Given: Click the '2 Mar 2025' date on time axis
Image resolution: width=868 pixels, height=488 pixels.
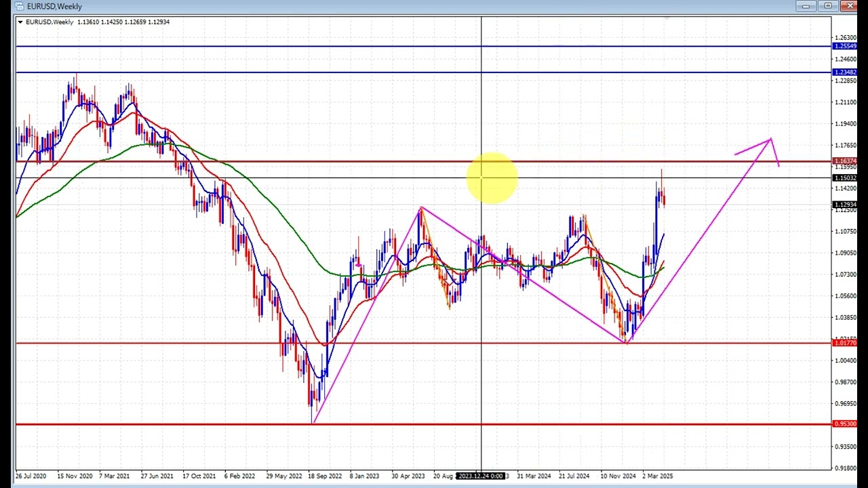Looking at the screenshot, I should coord(657,476).
